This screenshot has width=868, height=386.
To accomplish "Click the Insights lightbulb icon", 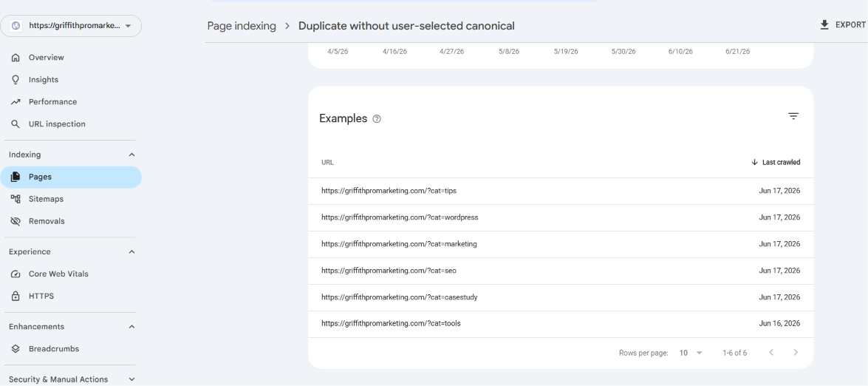I will click(16, 80).
